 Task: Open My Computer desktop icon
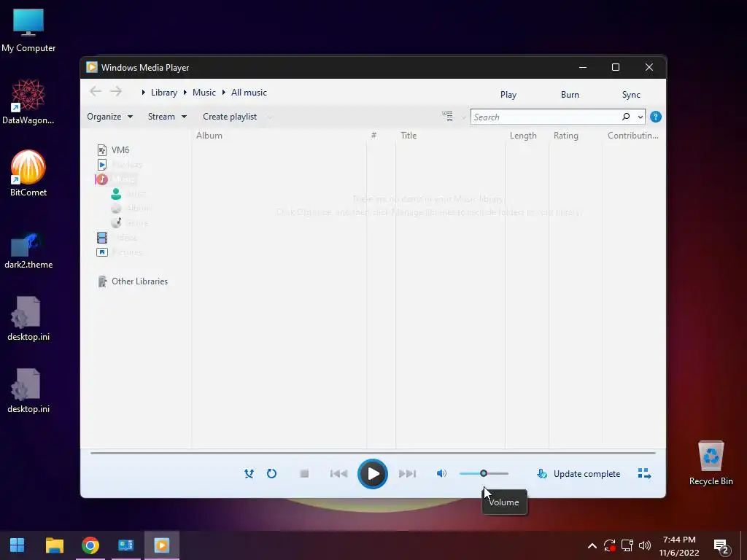coord(28,31)
